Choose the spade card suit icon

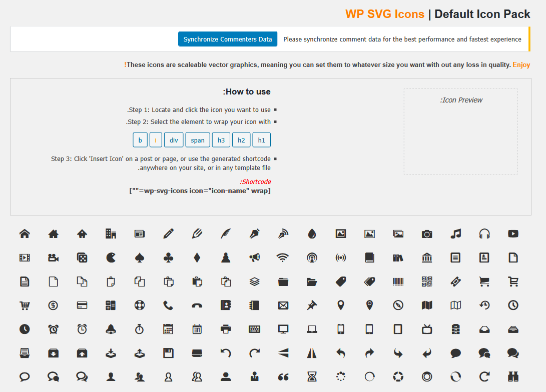click(x=140, y=257)
